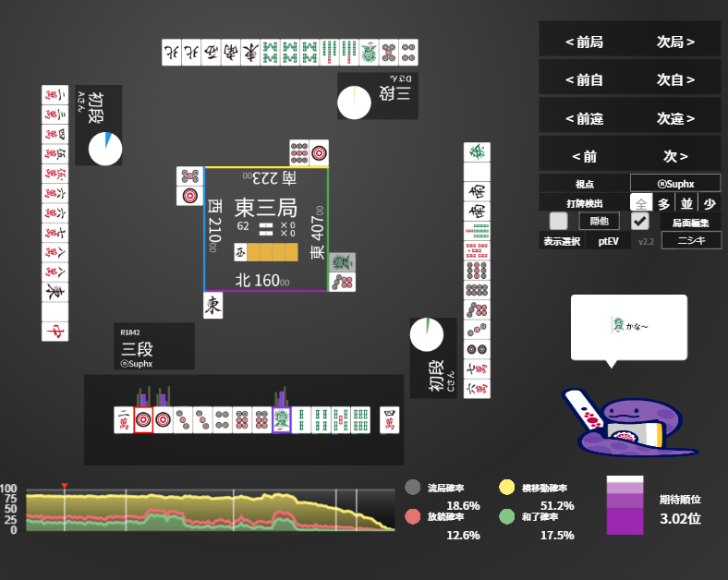
Task: Click the R1842 三段 Suphx player label
Action: [x=154, y=346]
